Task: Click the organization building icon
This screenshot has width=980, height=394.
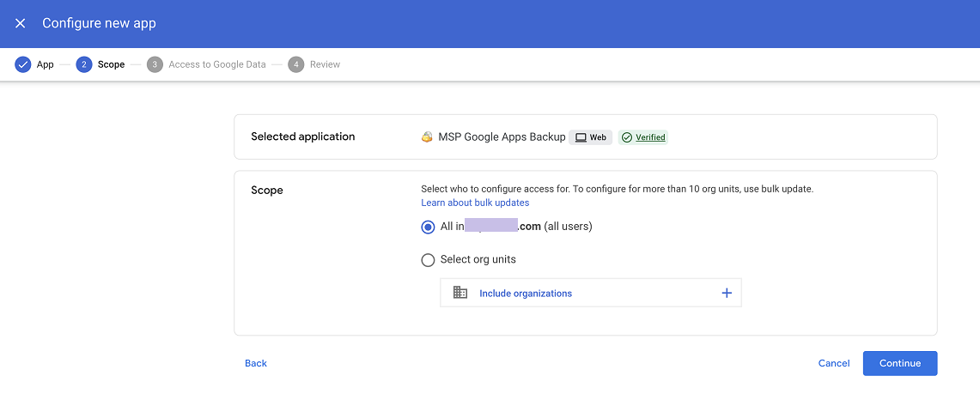Action: [x=460, y=293]
